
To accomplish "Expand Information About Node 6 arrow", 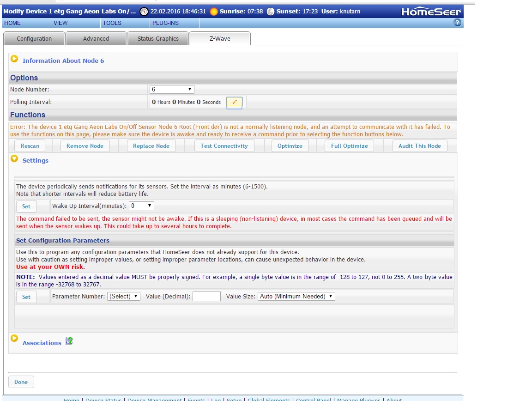I will (x=14, y=59).
